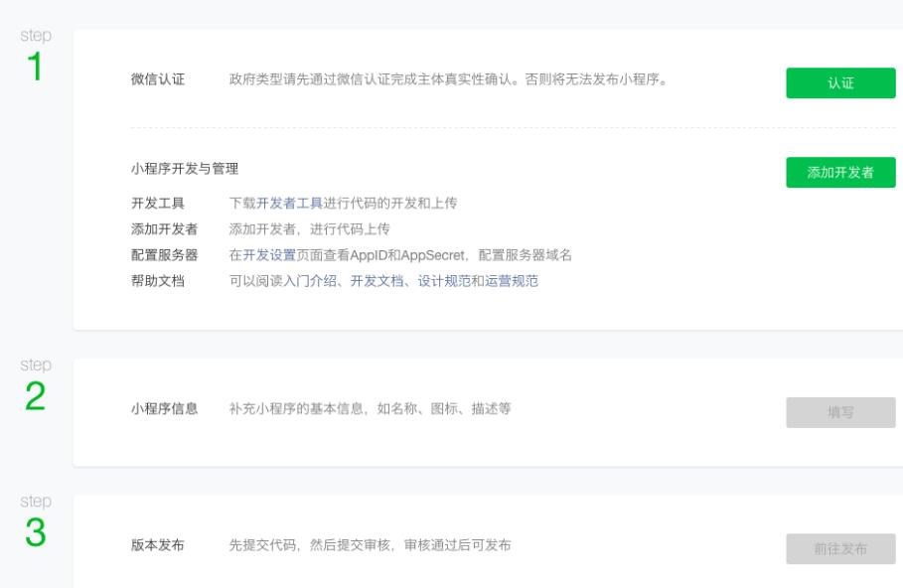Click the 帮助文档 row label
Image resolution: width=903 pixels, height=588 pixels.
(158, 281)
